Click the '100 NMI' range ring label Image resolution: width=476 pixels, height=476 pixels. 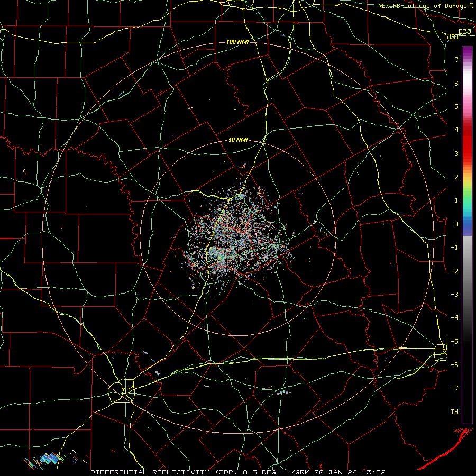coord(237,42)
